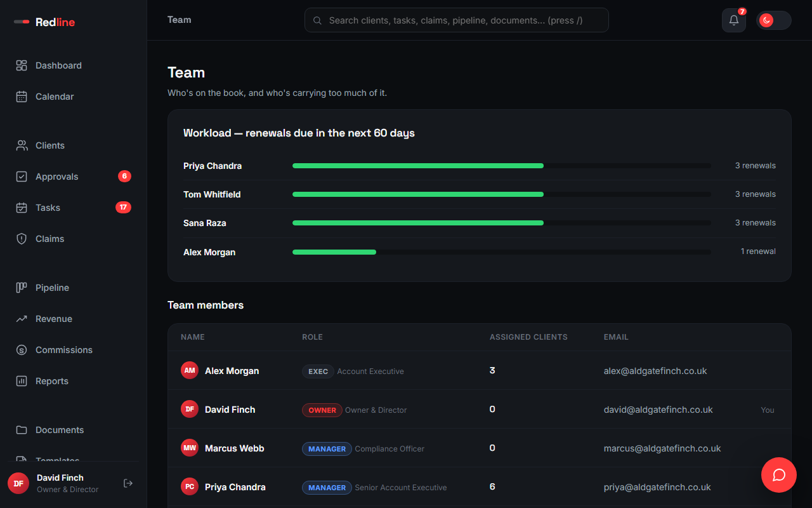Open the Pipeline section

point(74,288)
